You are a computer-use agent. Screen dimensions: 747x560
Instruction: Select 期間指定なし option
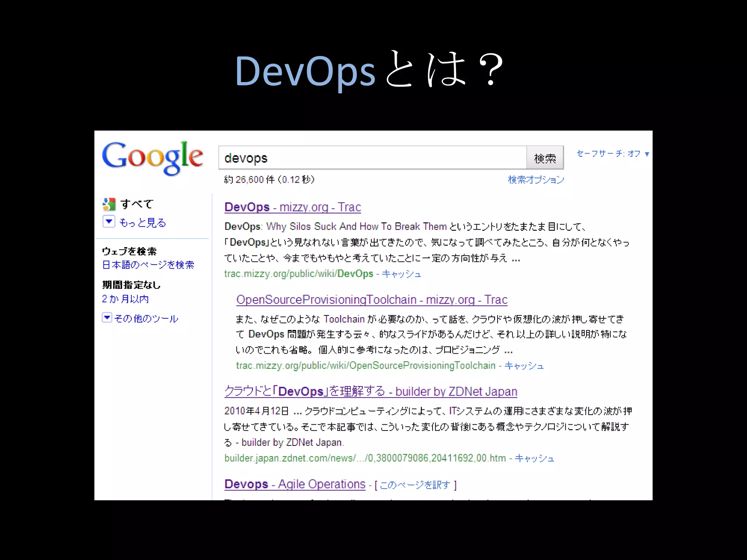tap(131, 285)
